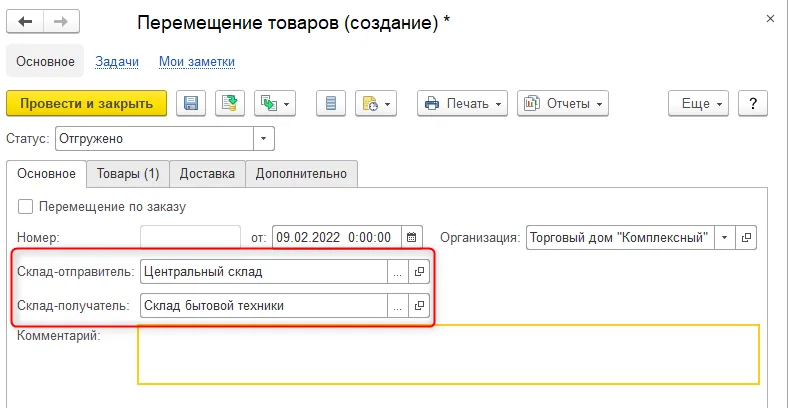Open the Отчеты reports menu

coord(563,104)
